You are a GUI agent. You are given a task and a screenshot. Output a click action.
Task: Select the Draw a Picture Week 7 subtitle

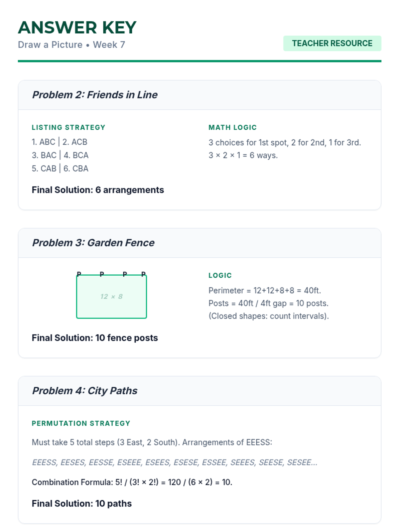[x=71, y=45]
